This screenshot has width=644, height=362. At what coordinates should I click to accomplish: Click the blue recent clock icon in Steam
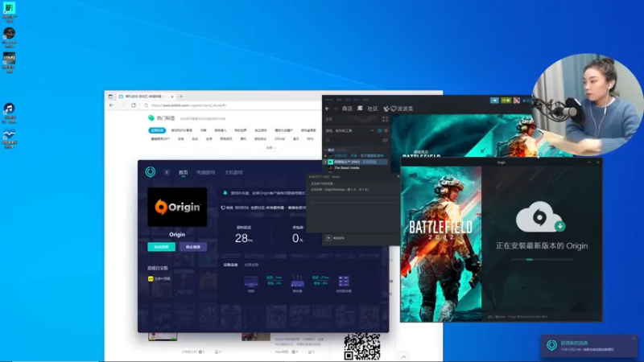coord(379,130)
